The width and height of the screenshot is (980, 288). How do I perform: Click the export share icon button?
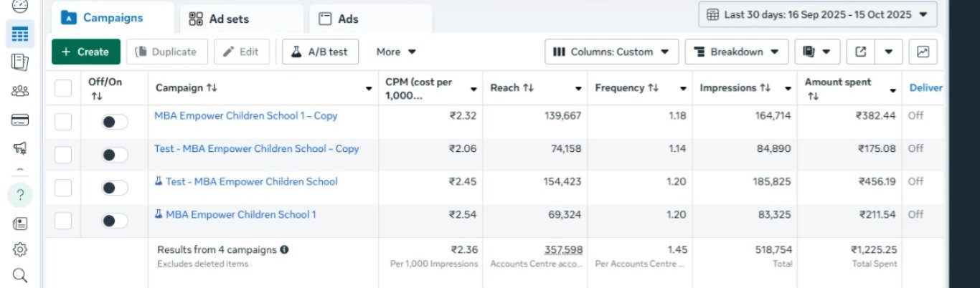click(862, 52)
